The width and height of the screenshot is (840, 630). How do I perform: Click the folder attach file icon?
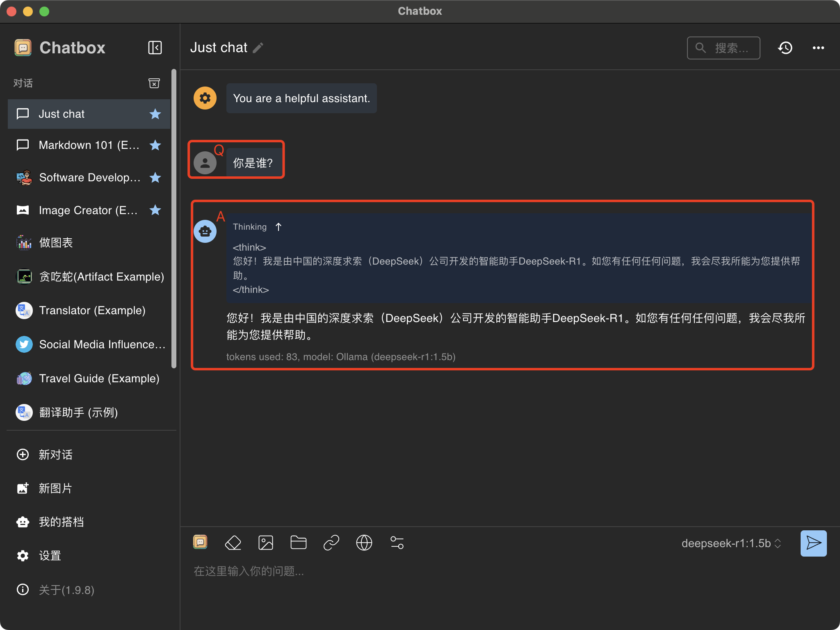tap(299, 543)
